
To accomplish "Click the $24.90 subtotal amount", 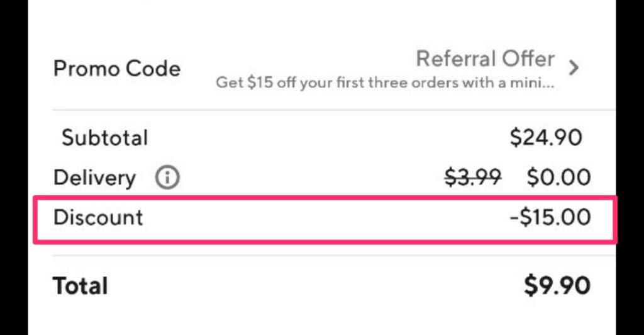I will coord(546,137).
